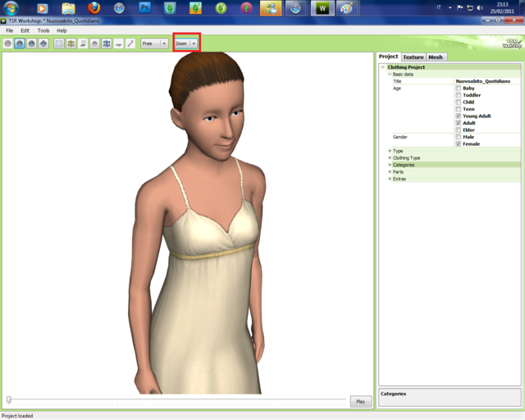Open Firefox from the taskbar

coord(94,8)
